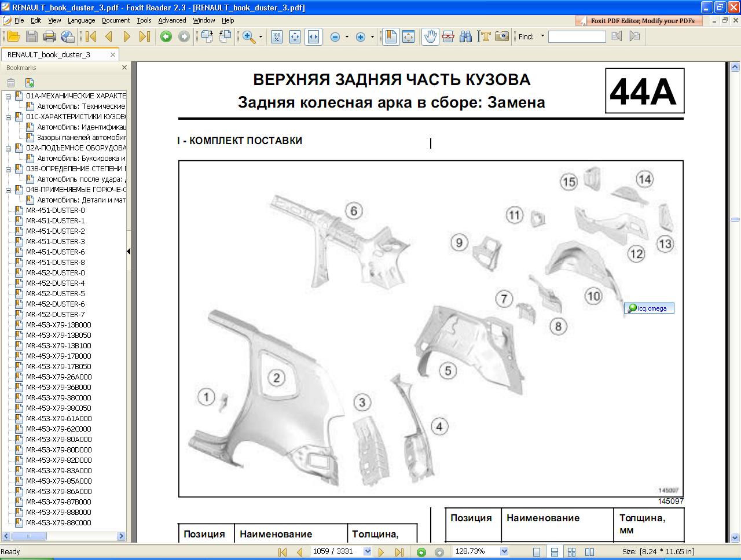Click Foxit PDF Editor advertisement link
This screenshot has width=741, height=560.
click(x=639, y=21)
